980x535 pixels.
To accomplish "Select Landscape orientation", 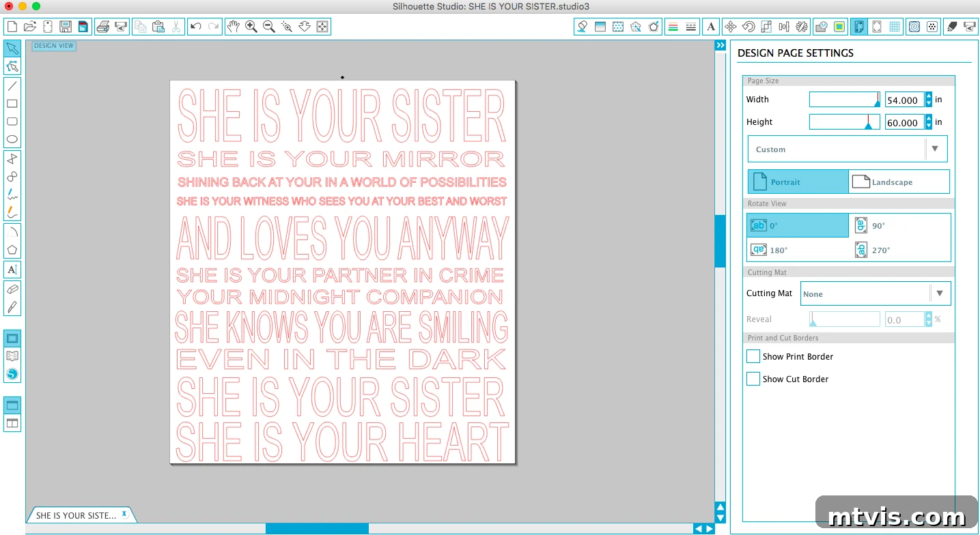I will pyautogui.click(x=899, y=182).
